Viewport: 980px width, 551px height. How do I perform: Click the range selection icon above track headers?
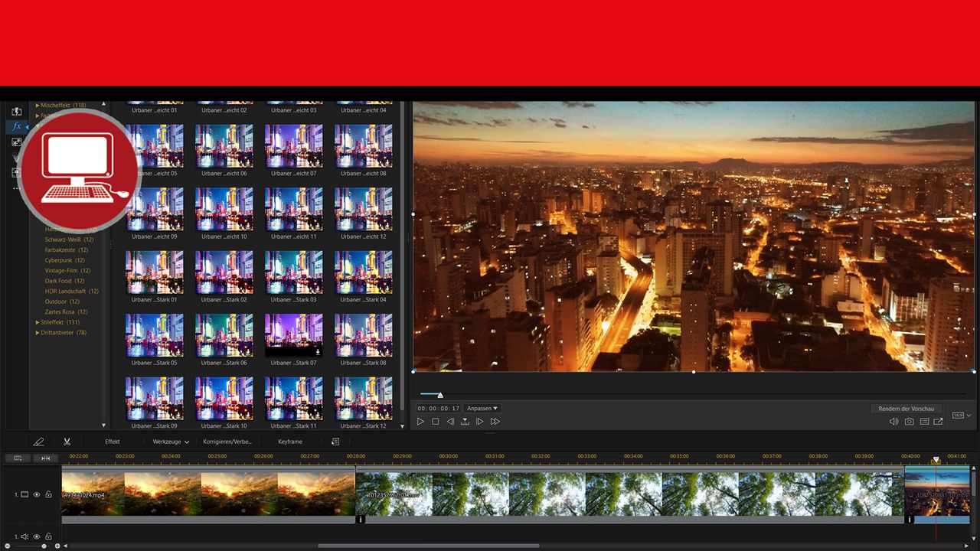[18, 458]
